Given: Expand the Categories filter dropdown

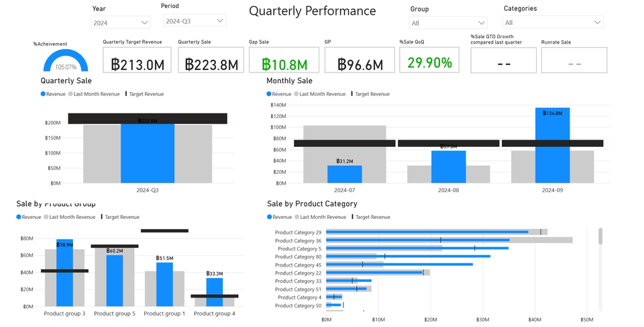Looking at the screenshot, I should [553, 22].
